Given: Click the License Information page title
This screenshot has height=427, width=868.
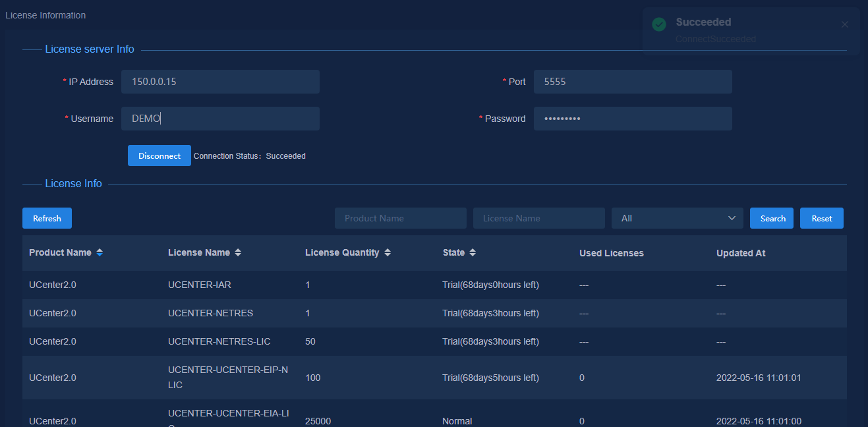Looking at the screenshot, I should coord(45,15).
